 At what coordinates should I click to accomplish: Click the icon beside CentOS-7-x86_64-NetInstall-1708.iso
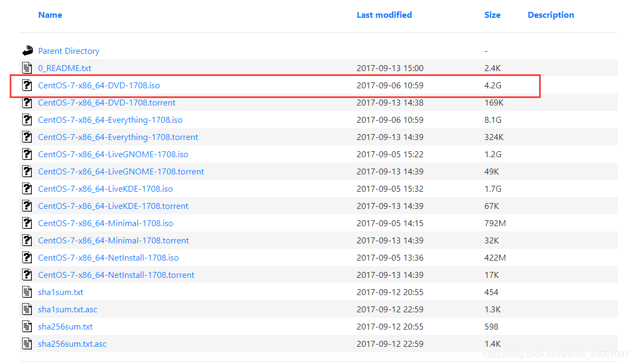coord(27,258)
